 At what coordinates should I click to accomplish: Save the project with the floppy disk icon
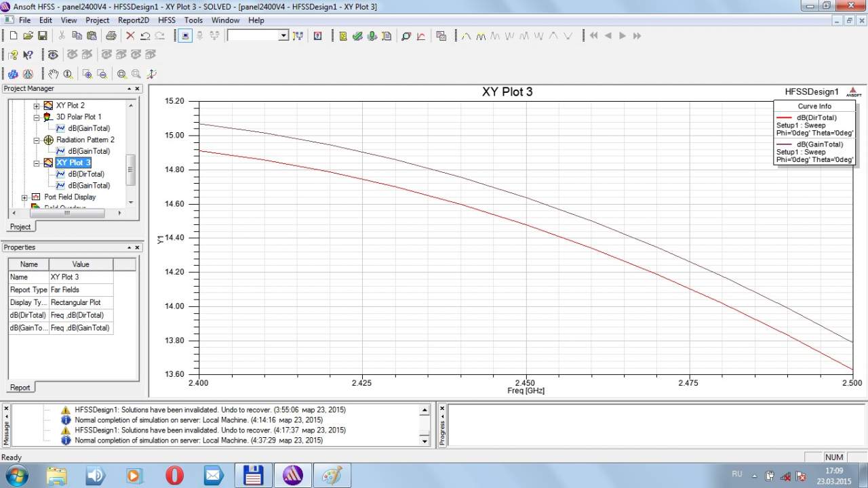pyautogui.click(x=42, y=36)
